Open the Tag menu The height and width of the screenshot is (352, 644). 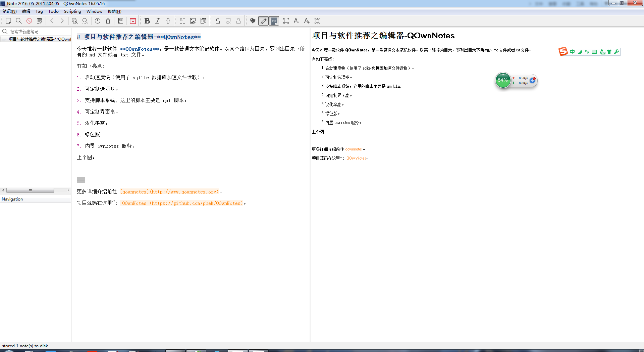[x=39, y=11]
